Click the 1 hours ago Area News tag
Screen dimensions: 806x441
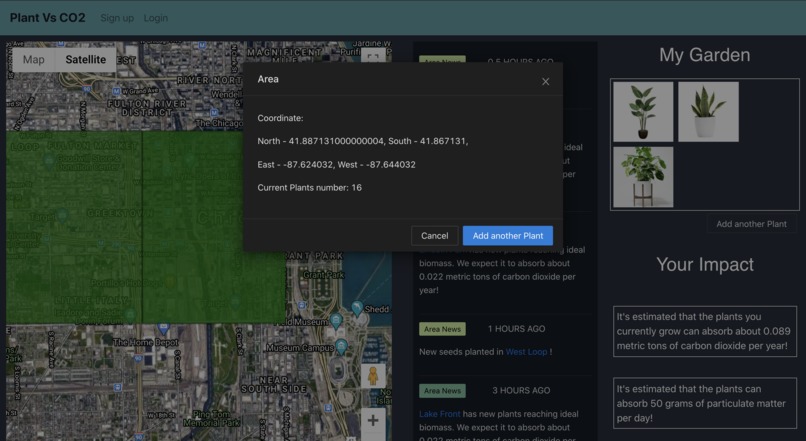[x=442, y=329]
